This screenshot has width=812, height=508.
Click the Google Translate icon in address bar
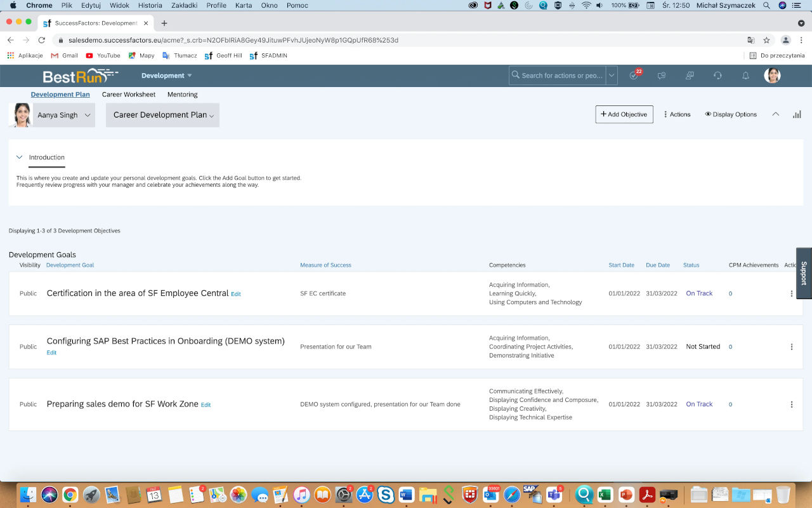(x=750, y=39)
